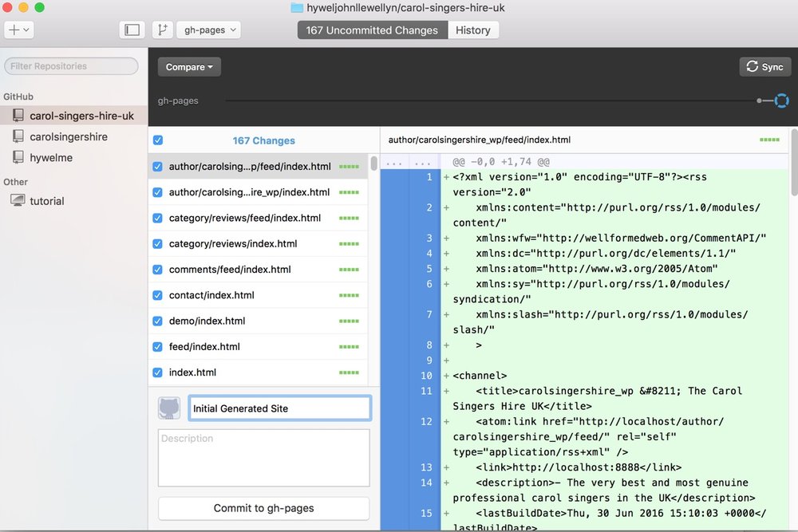Click change indicator dots for contact/index.html
The height and width of the screenshot is (532, 798).
(x=350, y=295)
